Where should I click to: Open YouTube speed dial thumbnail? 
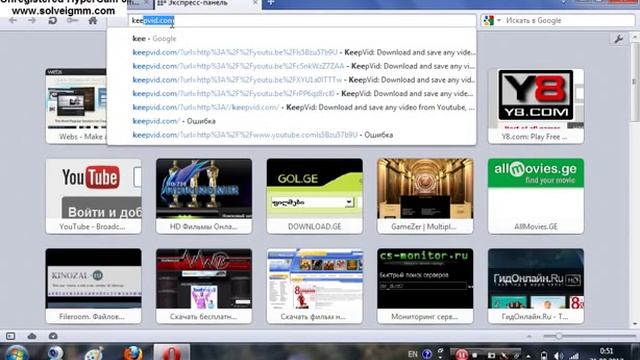[93, 196]
